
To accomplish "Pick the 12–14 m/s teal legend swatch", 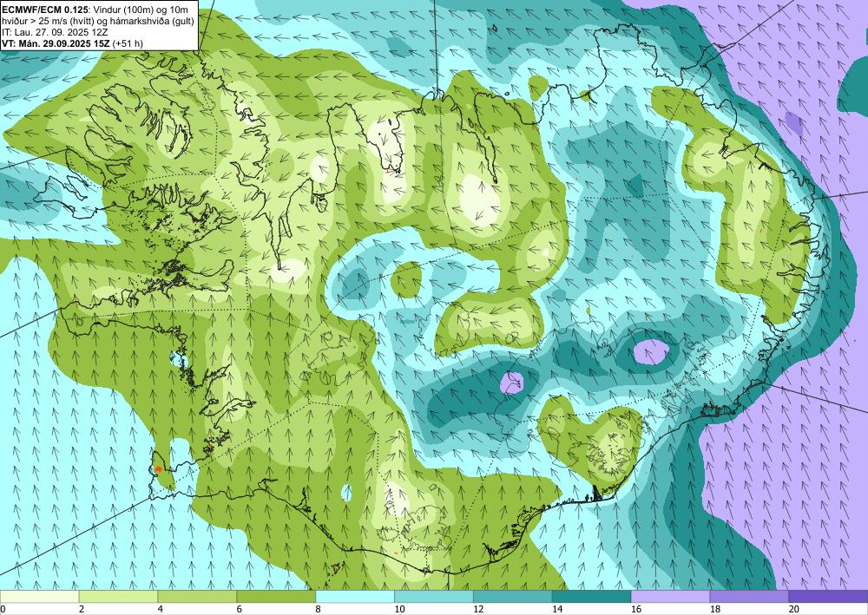I will pyautogui.click(x=513, y=597).
